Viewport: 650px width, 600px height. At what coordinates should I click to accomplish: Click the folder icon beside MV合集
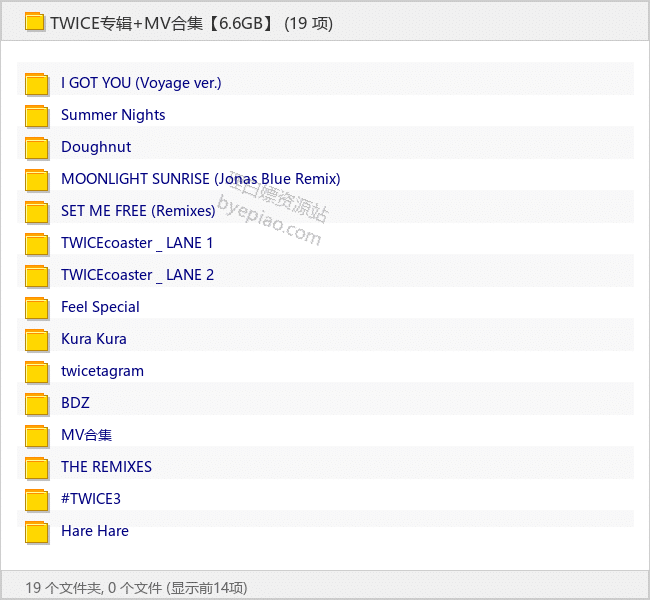pos(36,436)
